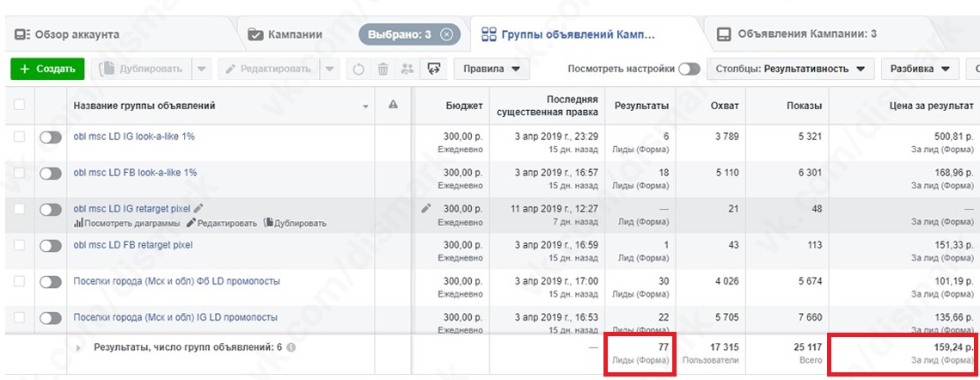The height and width of the screenshot is (380, 980).
Task: Check the box for obl msc LD FB look-a-like 1%
Action: click(x=19, y=173)
